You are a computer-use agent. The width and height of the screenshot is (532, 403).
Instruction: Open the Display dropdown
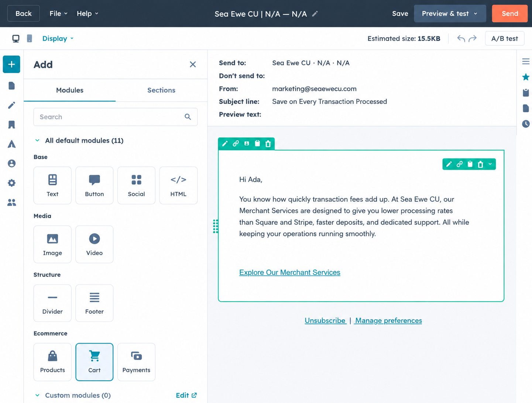(58, 38)
